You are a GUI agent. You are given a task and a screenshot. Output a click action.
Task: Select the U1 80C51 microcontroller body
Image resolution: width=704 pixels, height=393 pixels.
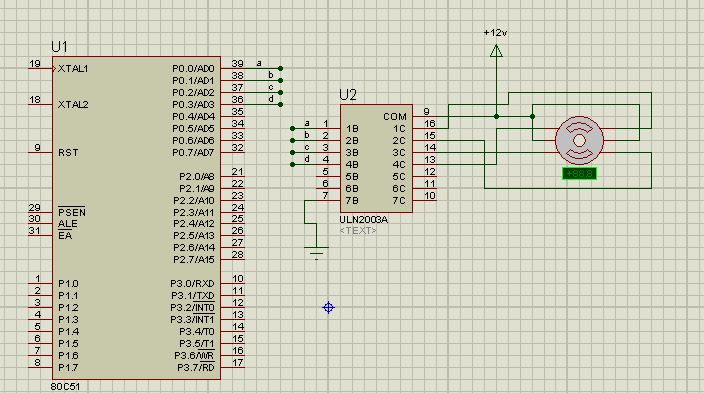(x=136, y=218)
